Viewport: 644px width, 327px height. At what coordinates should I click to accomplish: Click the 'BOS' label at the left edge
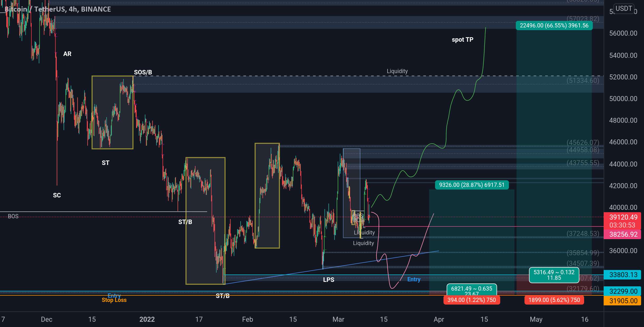coord(13,216)
